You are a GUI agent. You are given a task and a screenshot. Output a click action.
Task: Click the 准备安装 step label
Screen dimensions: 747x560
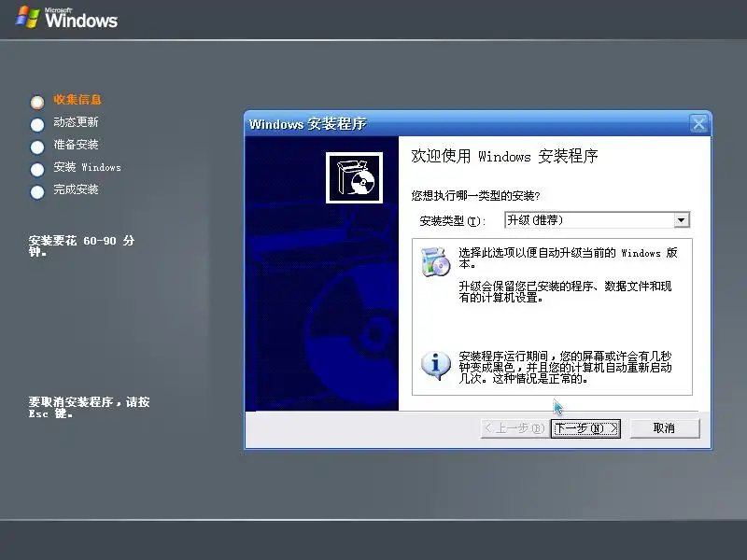pos(76,145)
